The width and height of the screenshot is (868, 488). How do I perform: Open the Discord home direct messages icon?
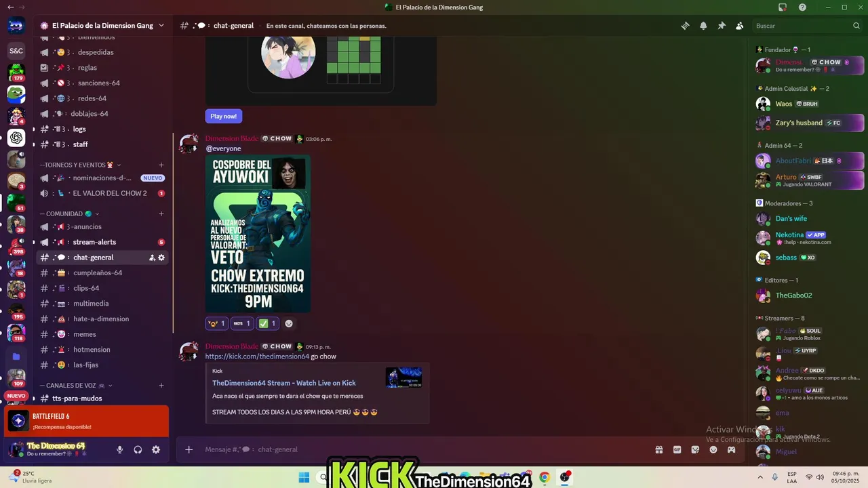16,26
